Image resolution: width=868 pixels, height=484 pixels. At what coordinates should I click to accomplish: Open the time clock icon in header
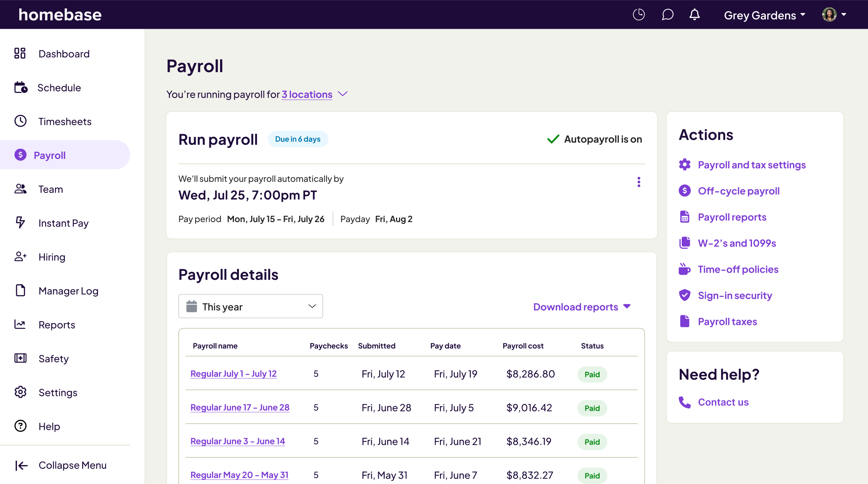[x=639, y=15]
